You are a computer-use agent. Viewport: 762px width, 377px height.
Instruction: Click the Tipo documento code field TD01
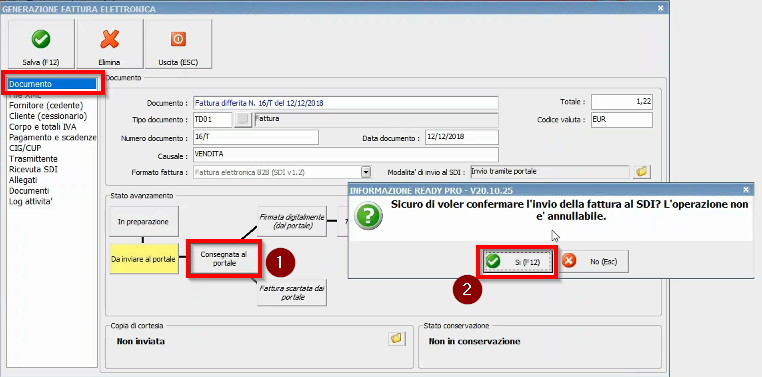coord(212,120)
